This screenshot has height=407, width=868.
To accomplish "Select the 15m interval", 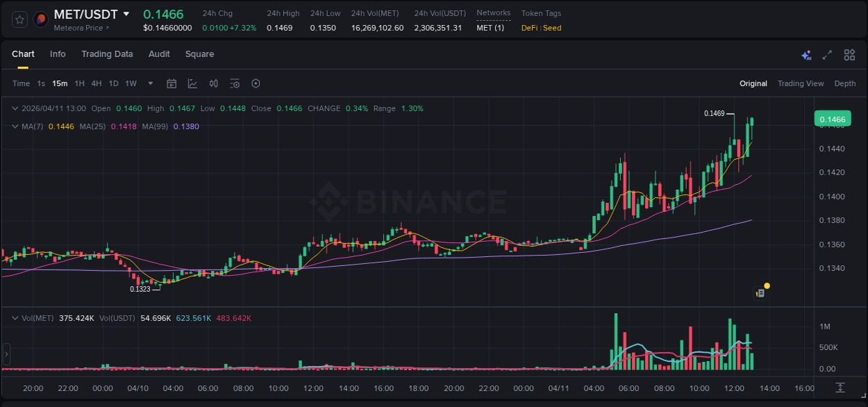I will click(60, 83).
